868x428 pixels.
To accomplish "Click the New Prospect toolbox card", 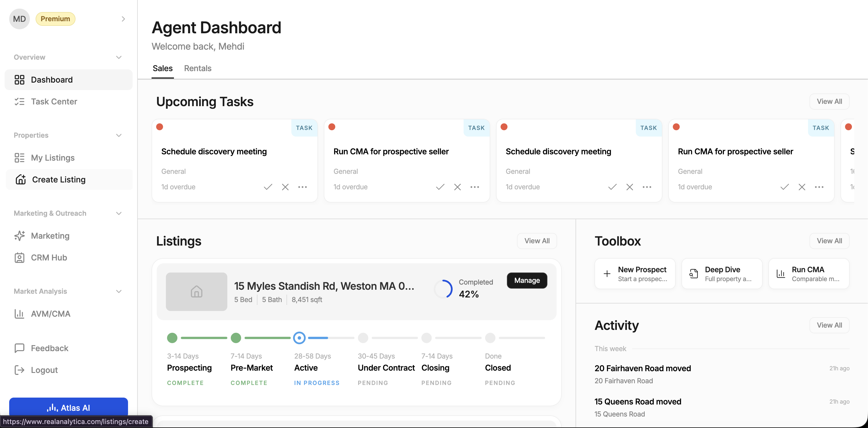I will click(635, 274).
